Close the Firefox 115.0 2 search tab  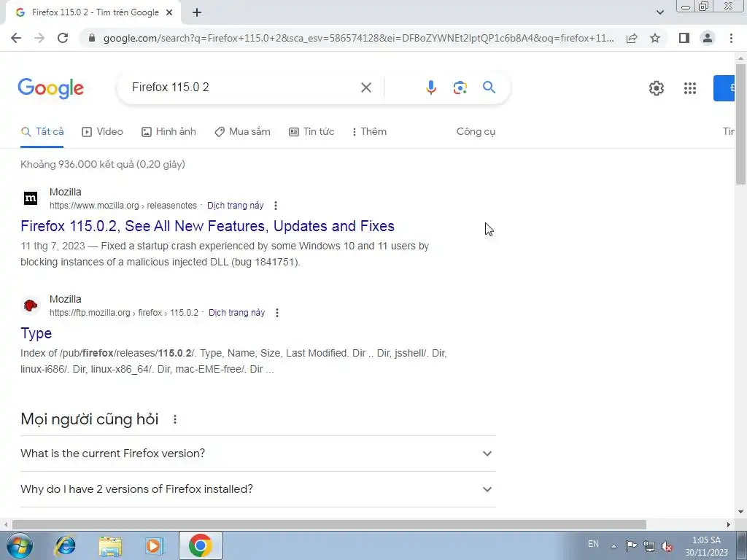tap(169, 12)
